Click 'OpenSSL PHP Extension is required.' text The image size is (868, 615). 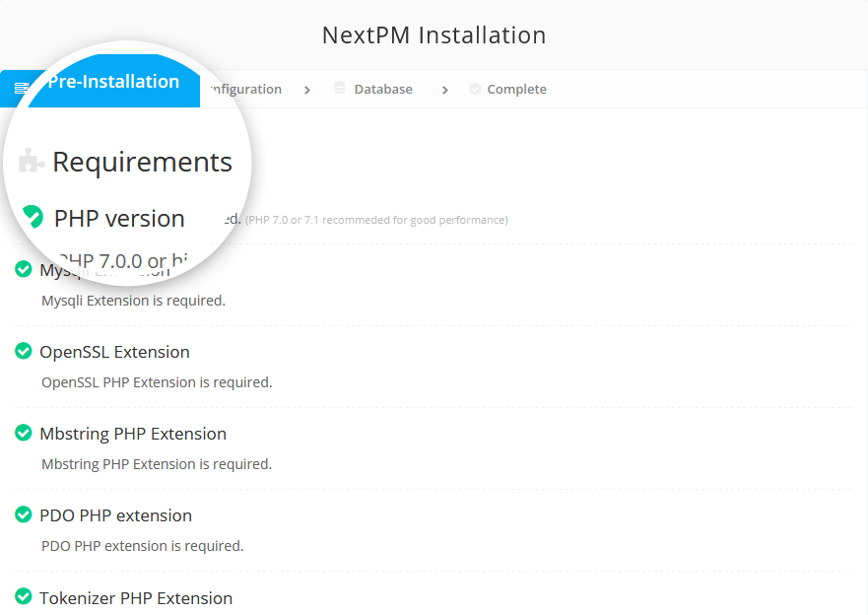pos(157,382)
